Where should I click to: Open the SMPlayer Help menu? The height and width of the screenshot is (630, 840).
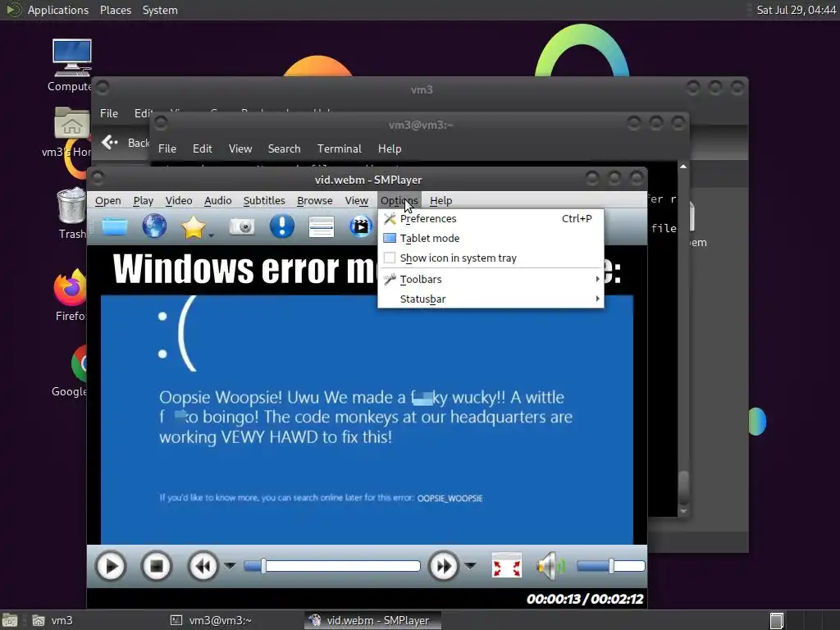click(441, 200)
